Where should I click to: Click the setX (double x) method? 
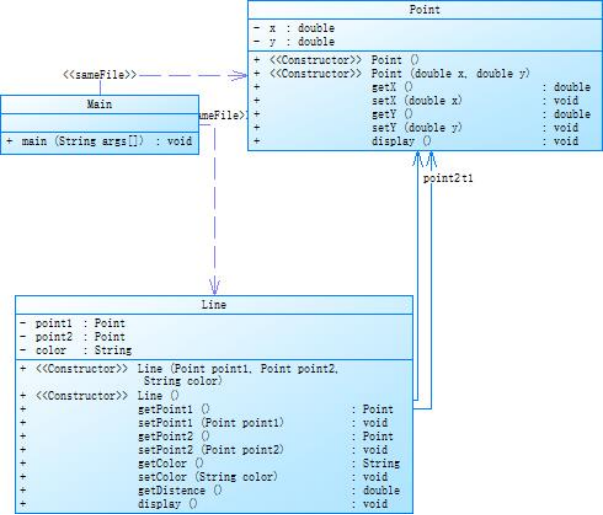[416, 100]
